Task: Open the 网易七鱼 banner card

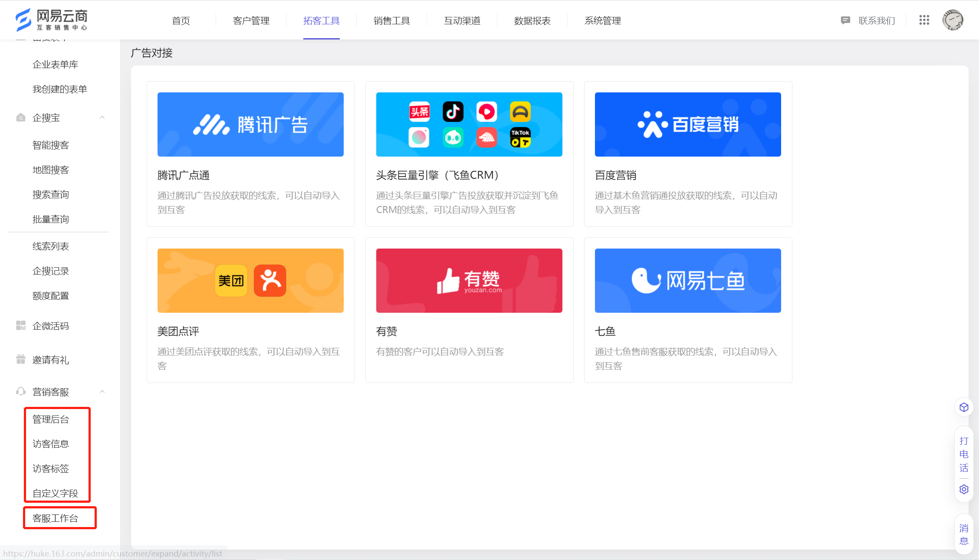Action: click(688, 281)
